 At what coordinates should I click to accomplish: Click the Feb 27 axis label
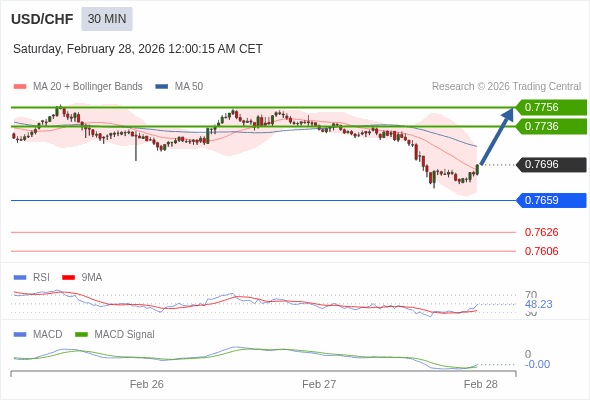[x=319, y=384]
